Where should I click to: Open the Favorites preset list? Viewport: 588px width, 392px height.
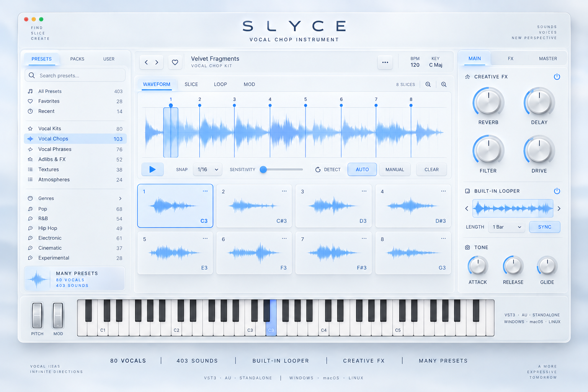tap(75, 101)
